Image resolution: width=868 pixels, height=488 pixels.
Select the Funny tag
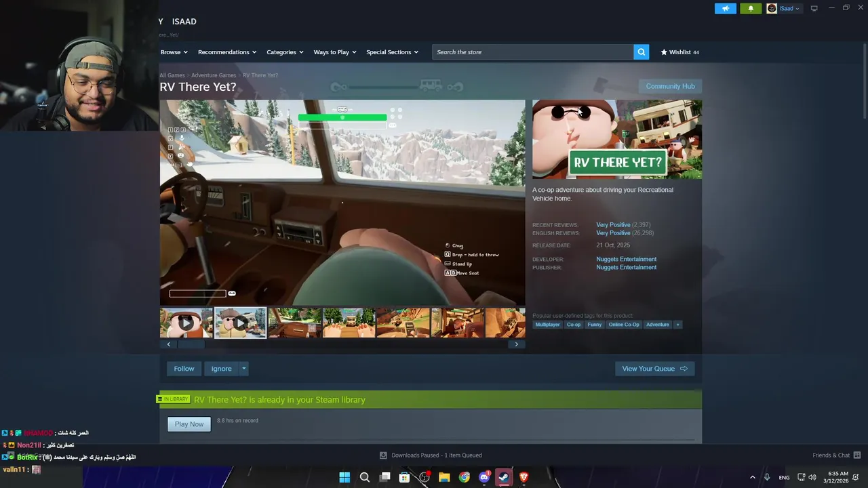595,325
